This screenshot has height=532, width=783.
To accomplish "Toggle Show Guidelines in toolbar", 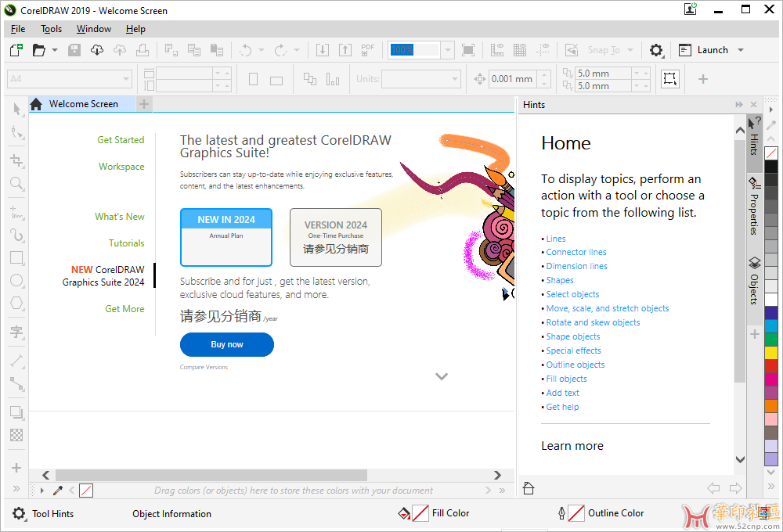I will 543,50.
